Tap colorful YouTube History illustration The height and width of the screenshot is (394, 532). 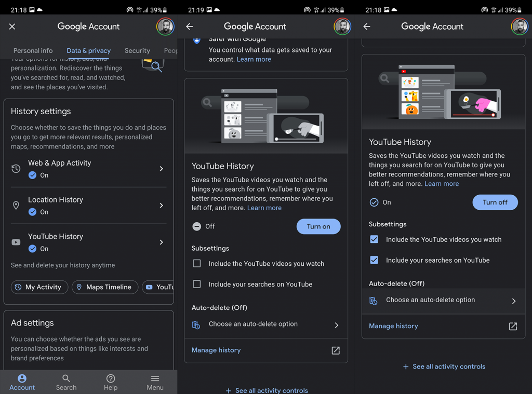(x=444, y=92)
